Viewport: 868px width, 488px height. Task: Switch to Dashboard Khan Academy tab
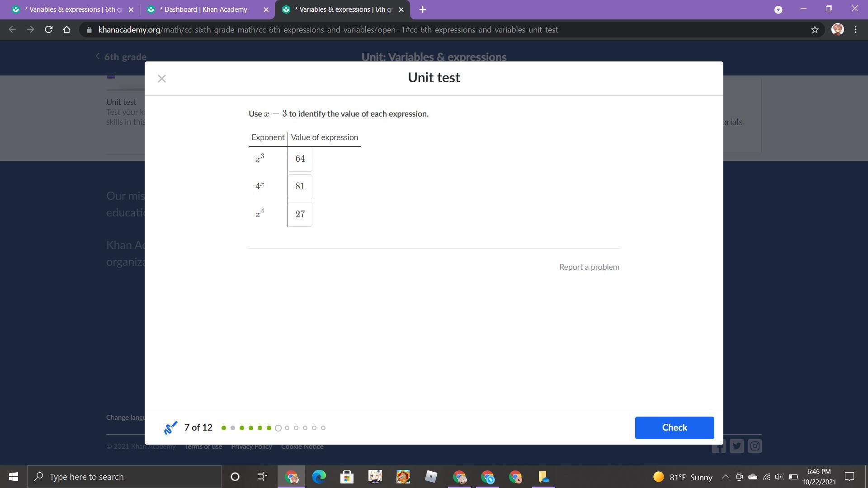(x=203, y=9)
